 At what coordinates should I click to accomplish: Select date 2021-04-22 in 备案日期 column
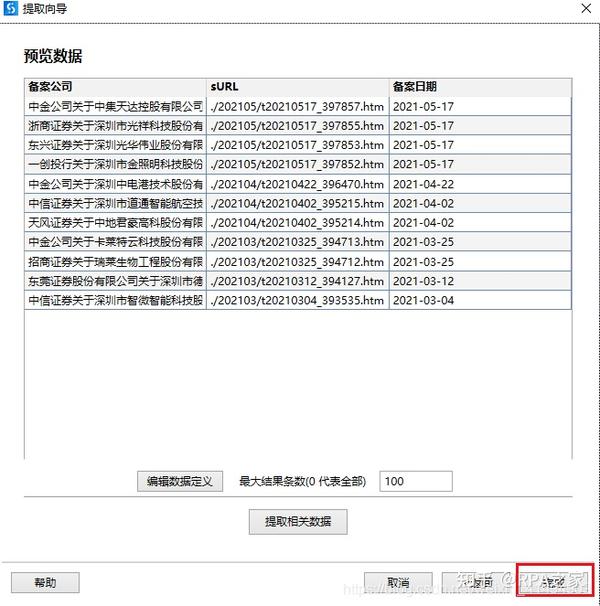tap(480, 184)
